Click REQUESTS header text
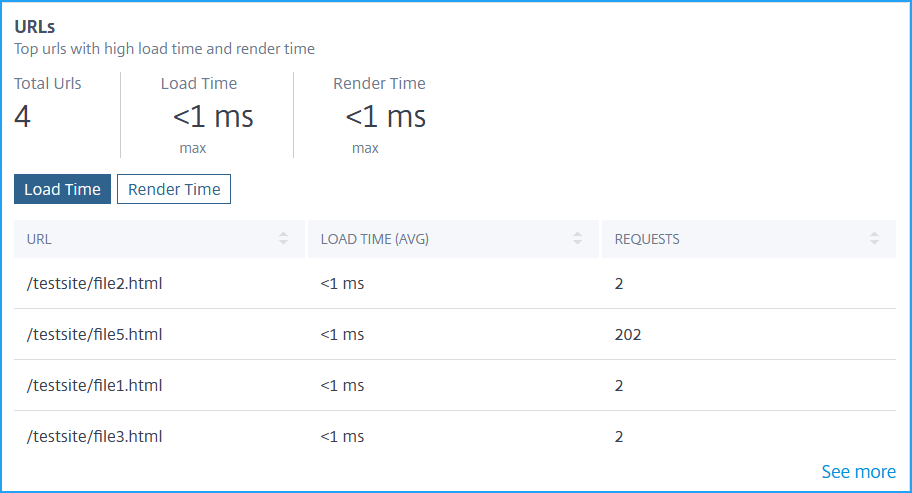 (647, 239)
